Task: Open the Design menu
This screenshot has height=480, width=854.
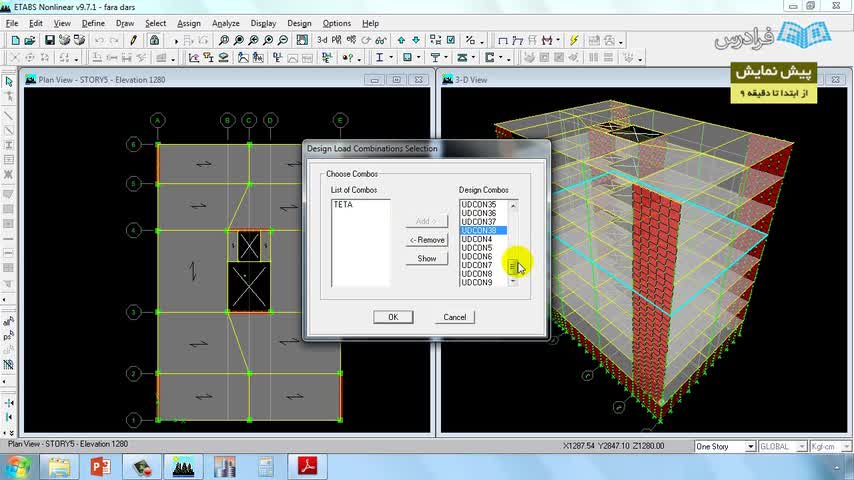Action: coord(299,23)
